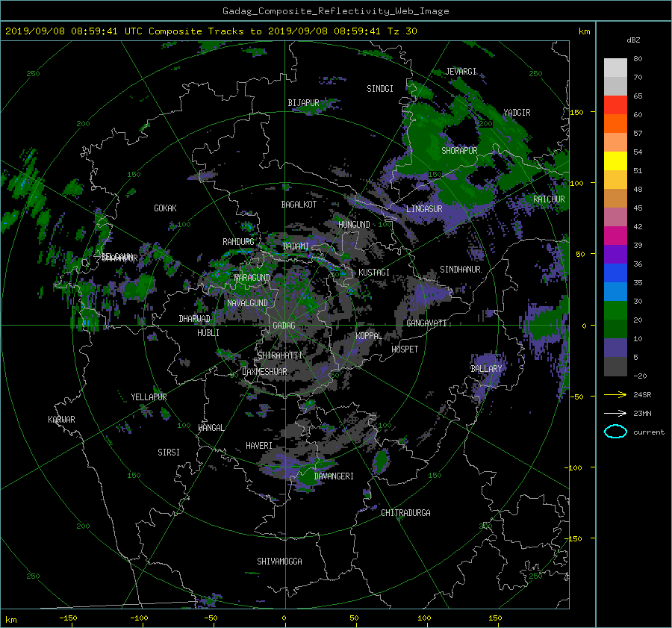Click the BADAMI city label

296,246
